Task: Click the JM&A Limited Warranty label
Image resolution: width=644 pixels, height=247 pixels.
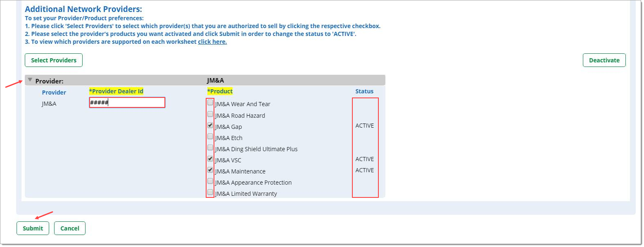Action: click(246, 194)
